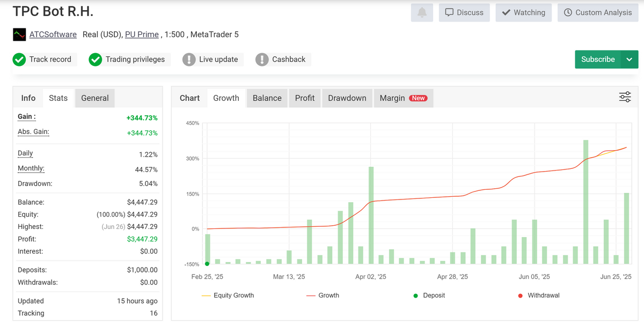Viewport: 644px width, 326px height.
Task: Toggle the Watching button
Action: 523,13
